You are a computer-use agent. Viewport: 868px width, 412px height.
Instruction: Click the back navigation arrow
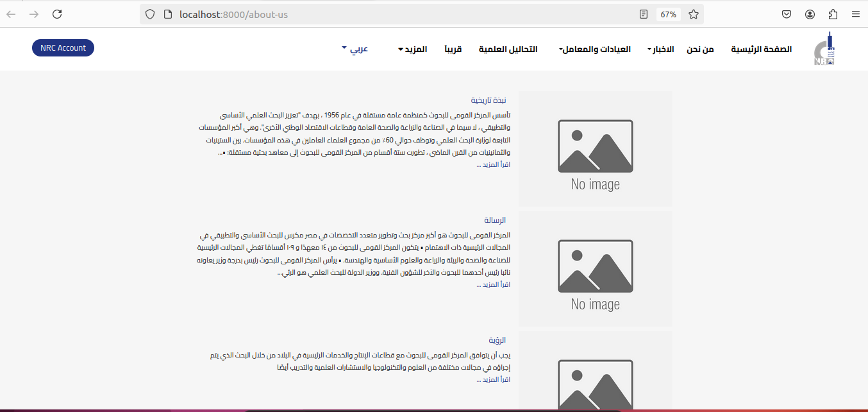point(11,14)
